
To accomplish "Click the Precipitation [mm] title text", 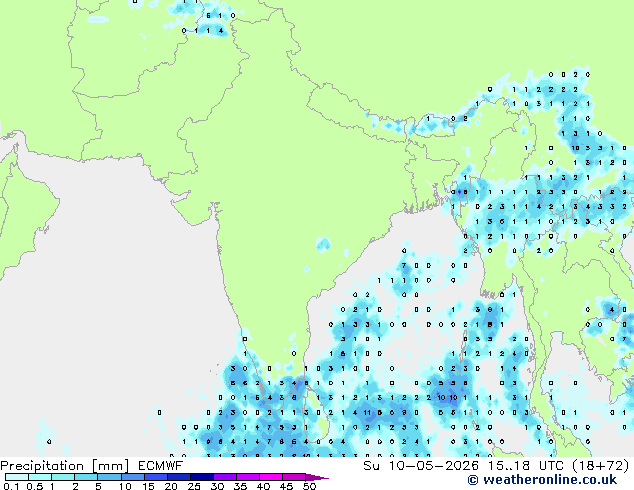I will point(65,466).
